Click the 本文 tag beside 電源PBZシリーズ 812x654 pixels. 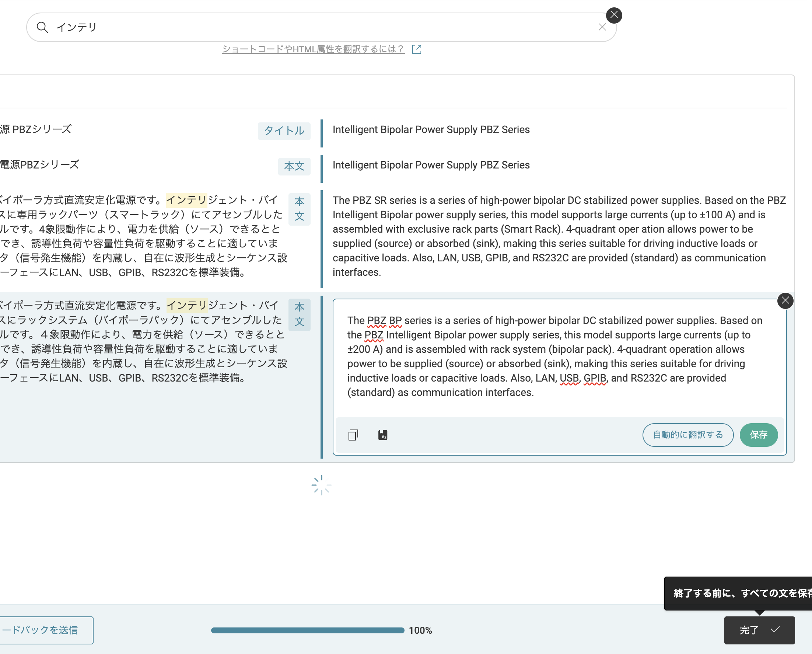pos(294,166)
